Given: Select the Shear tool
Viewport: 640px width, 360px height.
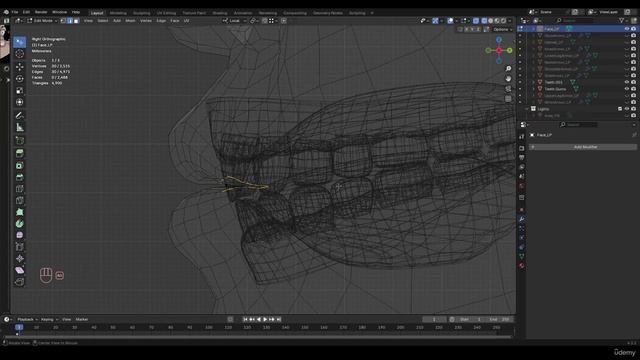Looking at the screenshot, I should [20, 270].
